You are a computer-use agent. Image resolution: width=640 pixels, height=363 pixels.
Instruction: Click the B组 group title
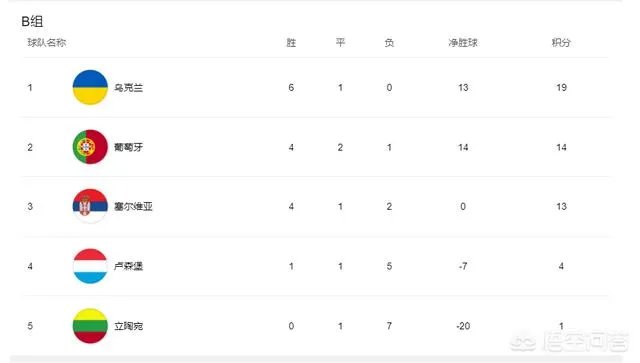point(32,21)
